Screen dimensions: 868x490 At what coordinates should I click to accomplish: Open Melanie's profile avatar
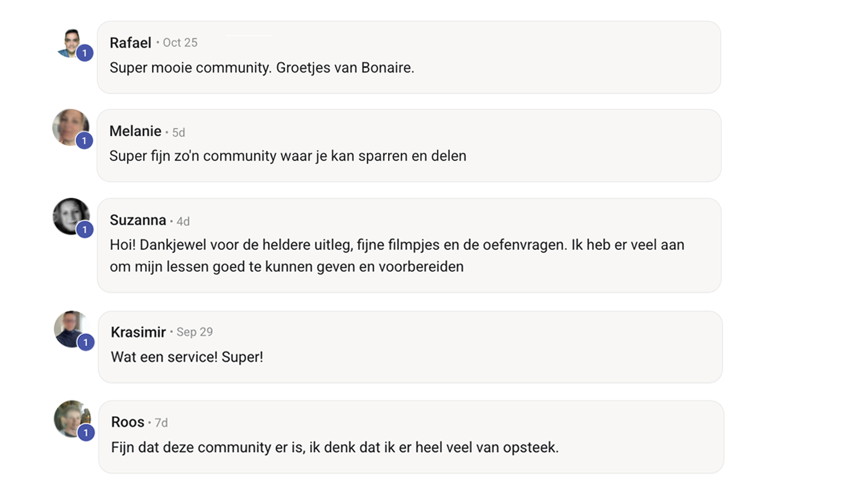(x=71, y=128)
